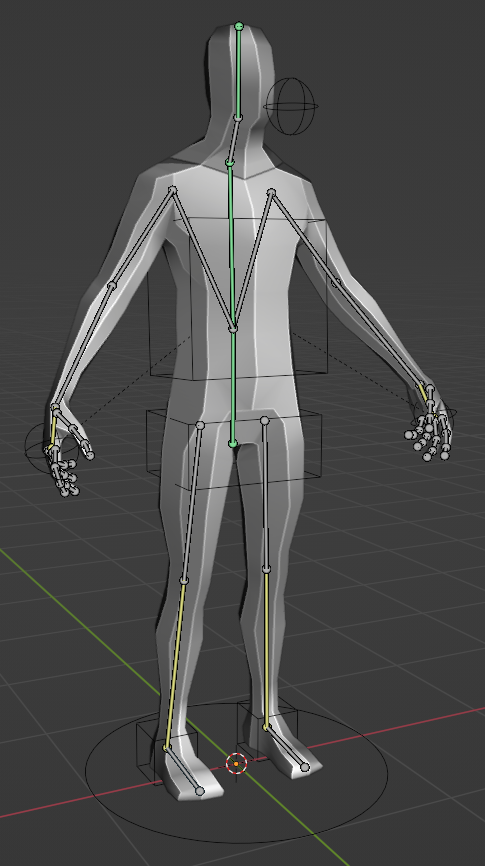Image resolution: width=485 pixels, height=866 pixels.
Task: Select the green head bone
Action: point(239,72)
